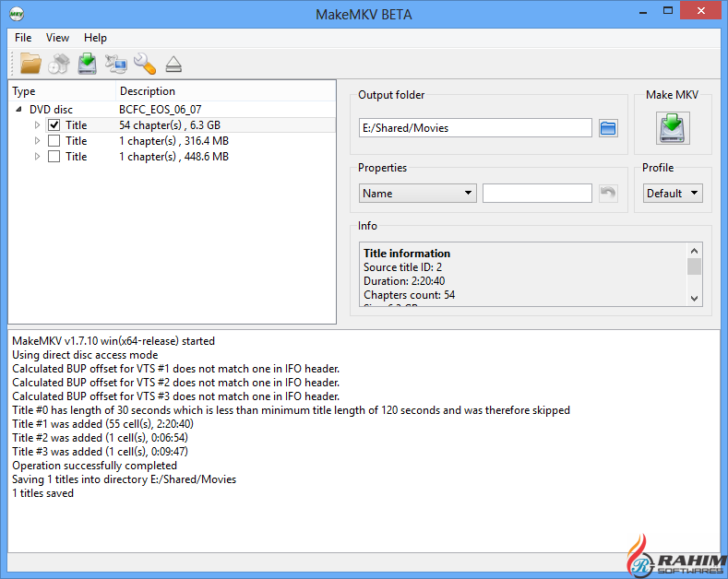The width and height of the screenshot is (728, 579).
Task: Click the VTS #2 BUP offset log line
Action: click(x=175, y=383)
